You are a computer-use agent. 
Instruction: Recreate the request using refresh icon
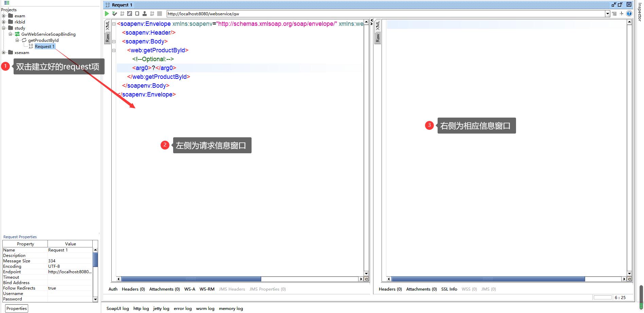(x=129, y=14)
